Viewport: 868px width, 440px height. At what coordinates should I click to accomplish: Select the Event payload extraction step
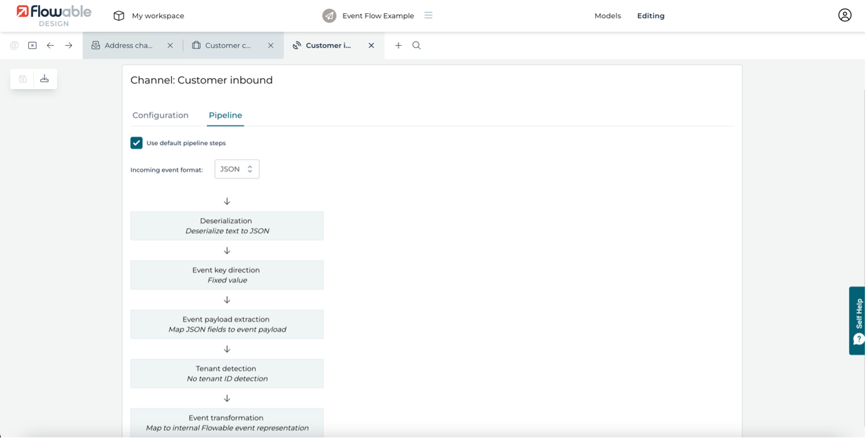click(x=227, y=324)
